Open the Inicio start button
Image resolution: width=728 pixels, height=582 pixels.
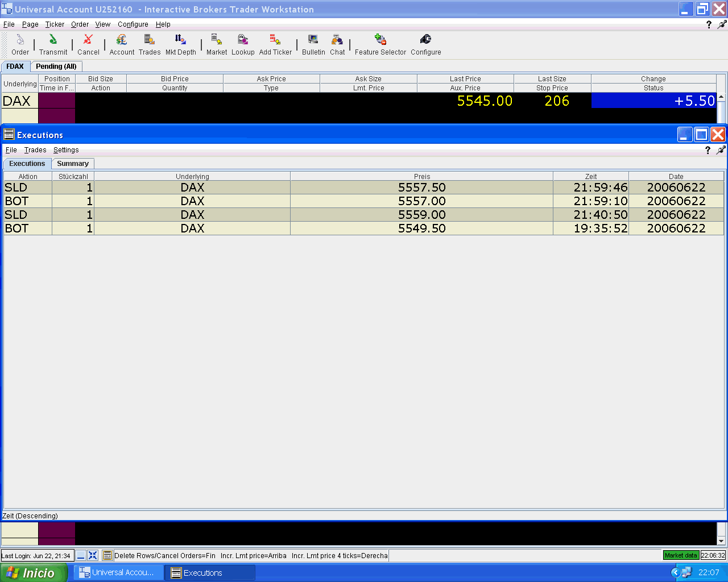pyautogui.click(x=33, y=572)
